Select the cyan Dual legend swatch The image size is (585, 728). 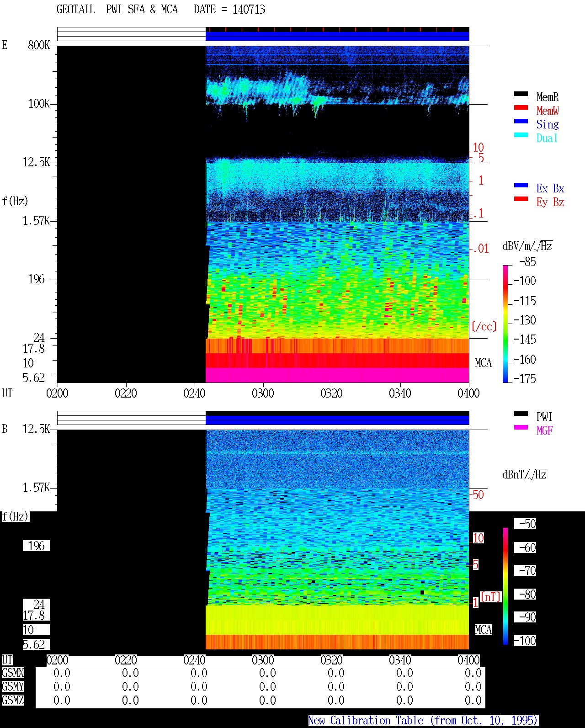pyautogui.click(x=521, y=135)
